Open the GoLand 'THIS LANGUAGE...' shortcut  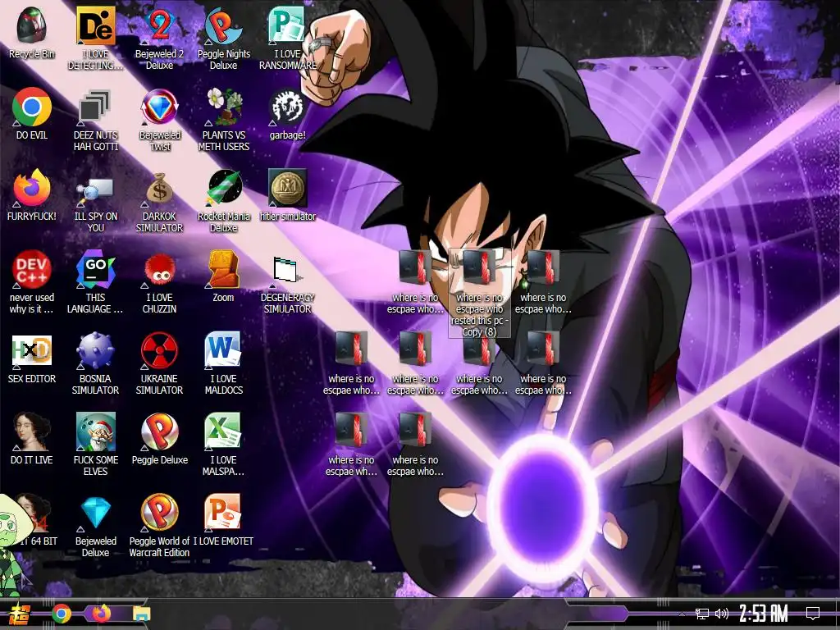pos(95,282)
